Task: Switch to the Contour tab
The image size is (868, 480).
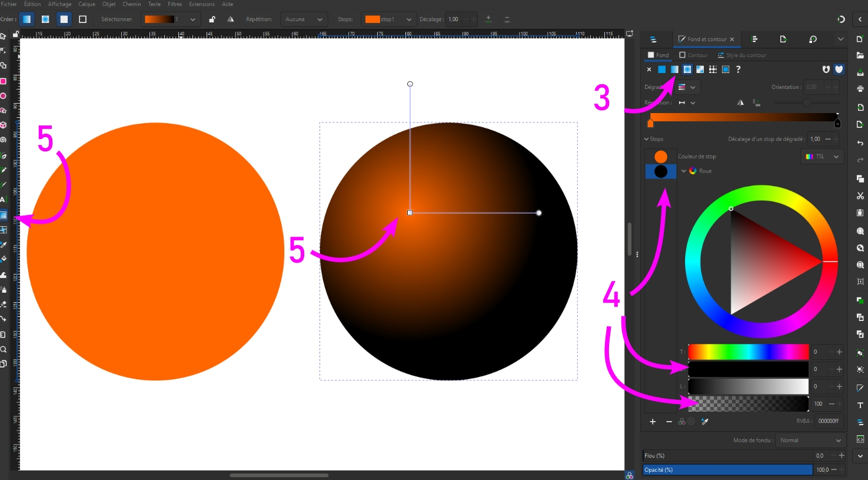Action: (x=694, y=55)
